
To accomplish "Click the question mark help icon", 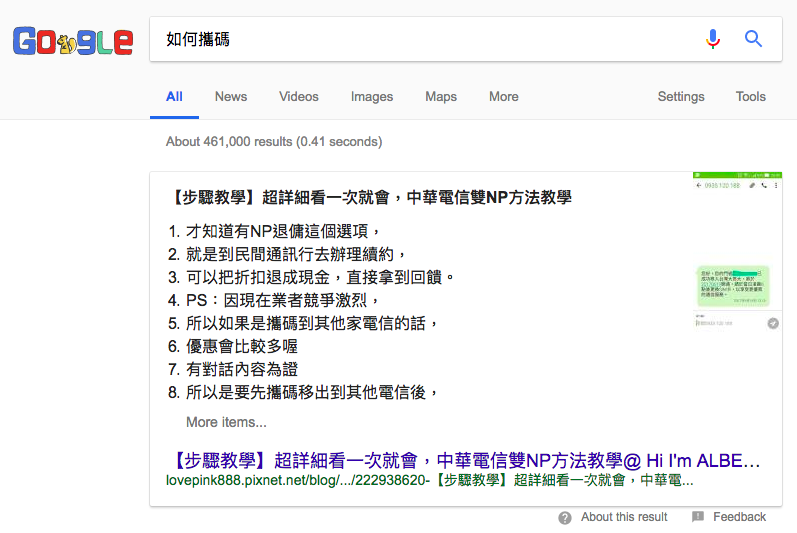I will 565,517.
